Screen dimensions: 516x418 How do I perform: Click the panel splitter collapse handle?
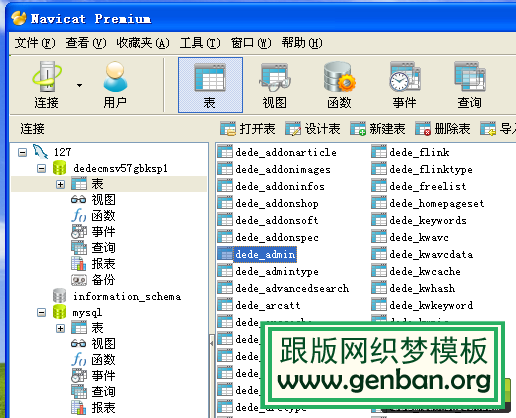click(x=212, y=343)
